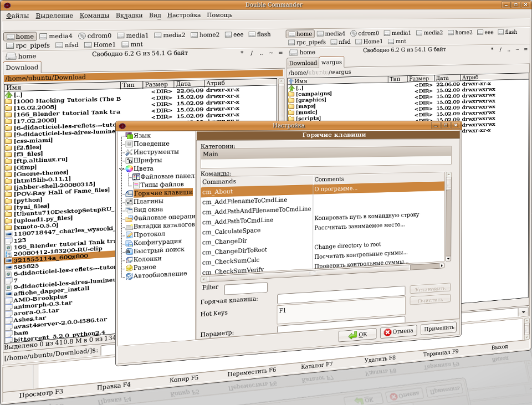Open the Шрифты settings section
This screenshot has width=532, height=405.
147,160
